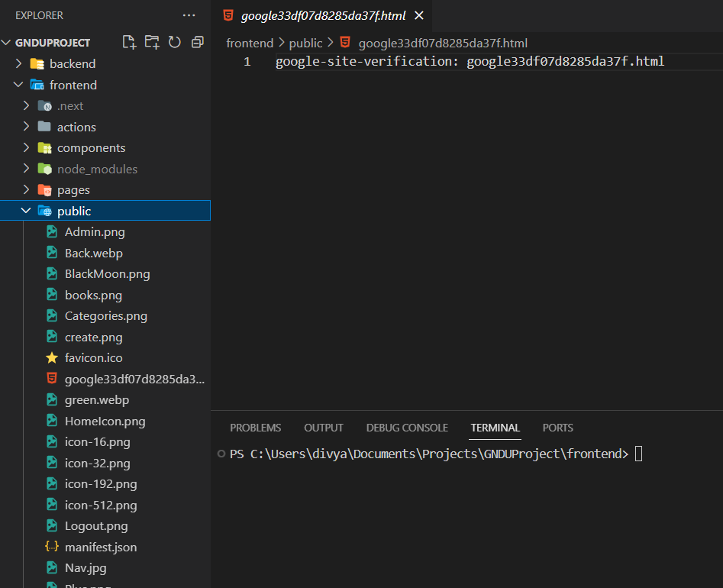Switch to the Problems panel tab
Screen dimensions: 723x588
[x=255, y=428]
